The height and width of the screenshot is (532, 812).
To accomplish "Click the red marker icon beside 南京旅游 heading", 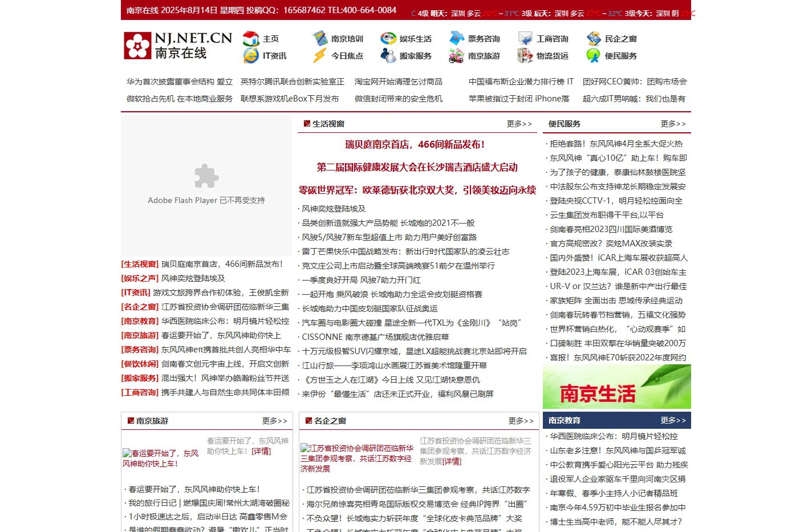I will (x=131, y=421).
